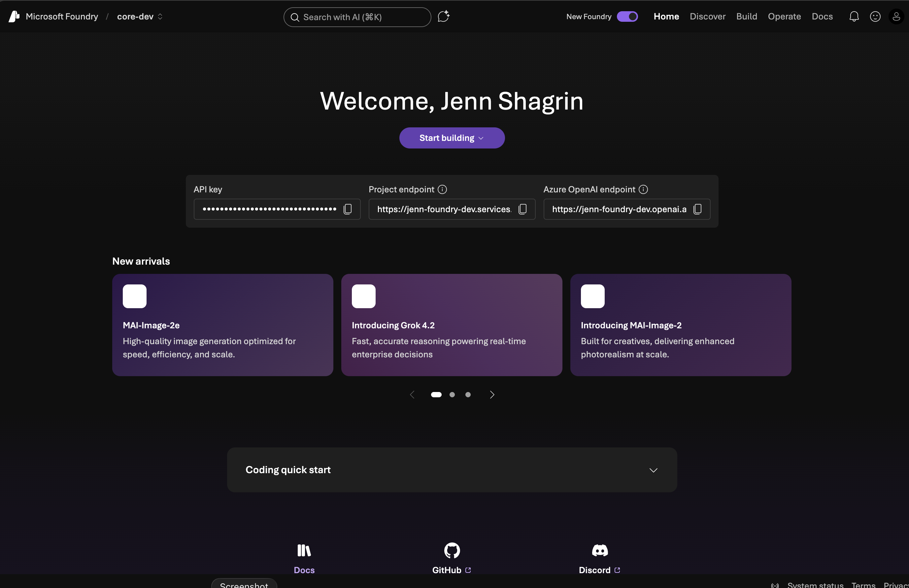Screen dimensions: 909x588
Task: Expand the Coding quick start section
Action: click(x=452, y=470)
